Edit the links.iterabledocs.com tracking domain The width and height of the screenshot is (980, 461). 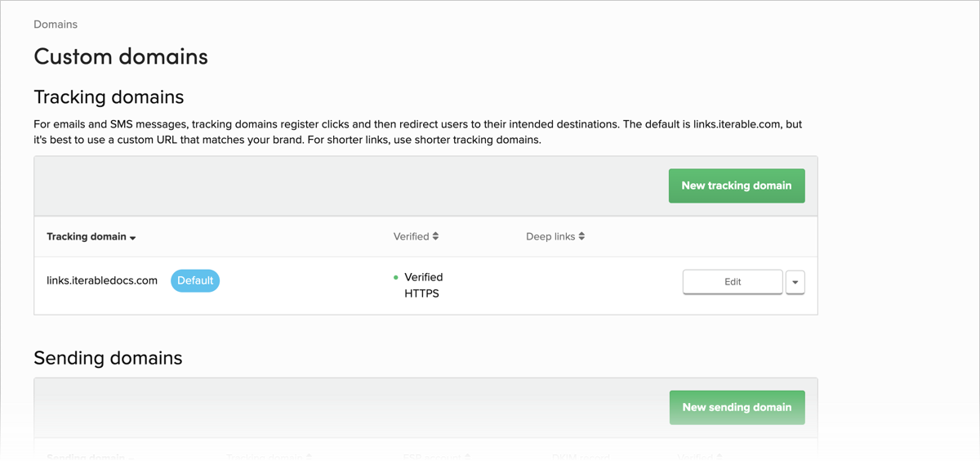click(733, 282)
